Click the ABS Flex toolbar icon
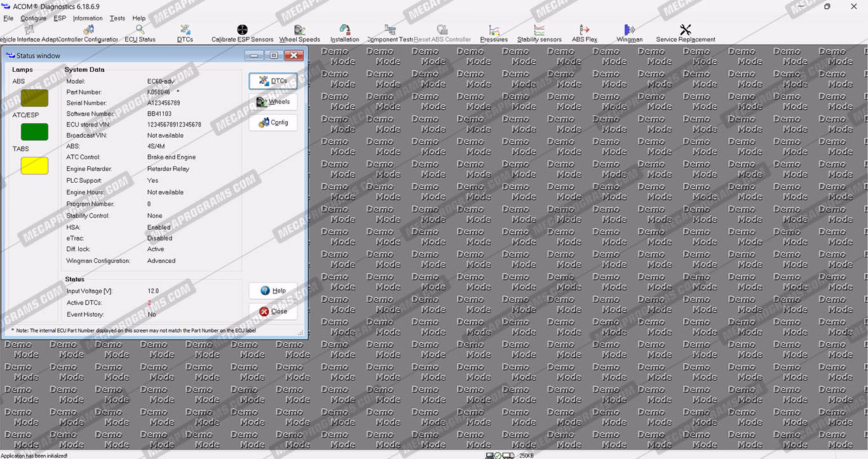This screenshot has width=868, height=459. pyautogui.click(x=585, y=30)
